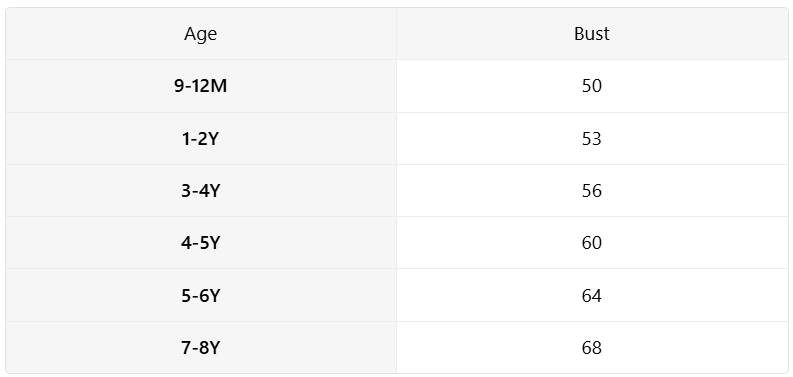Click the bust value 60

click(592, 243)
